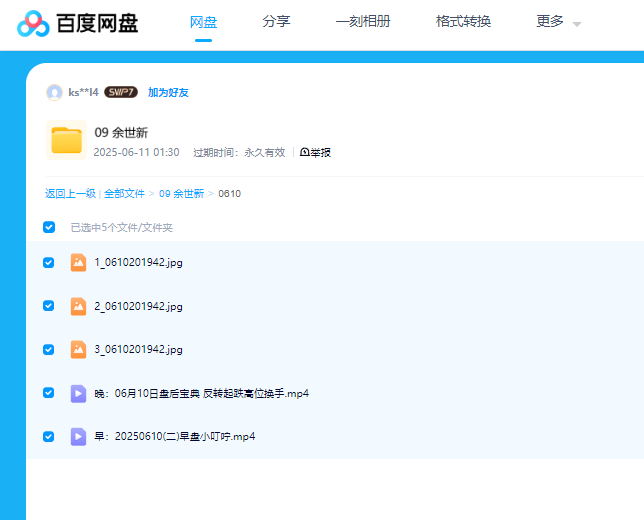Screen dimensions: 644x520
Task: Click the image icon for 1_0610201942.jpg
Action: pyautogui.click(x=78, y=263)
